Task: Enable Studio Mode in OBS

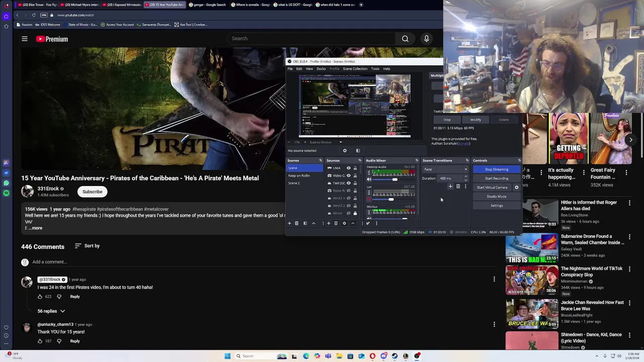Action: [x=497, y=197]
